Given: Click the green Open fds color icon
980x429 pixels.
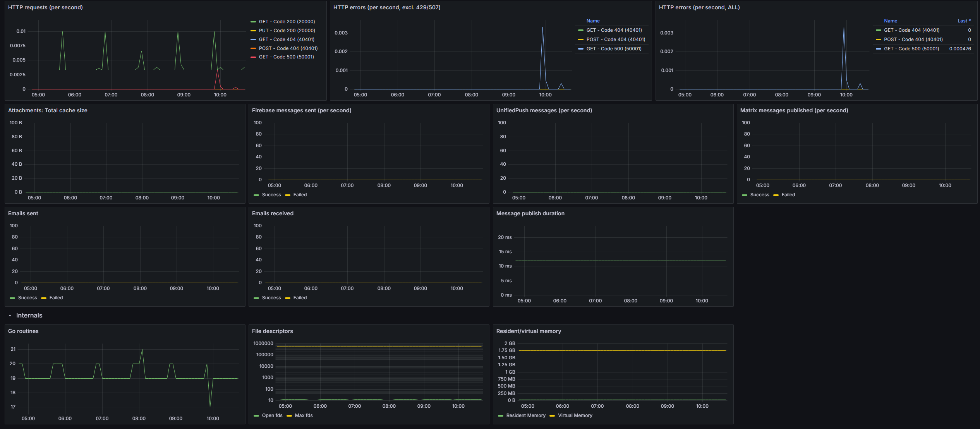Looking at the screenshot, I should pos(256,416).
